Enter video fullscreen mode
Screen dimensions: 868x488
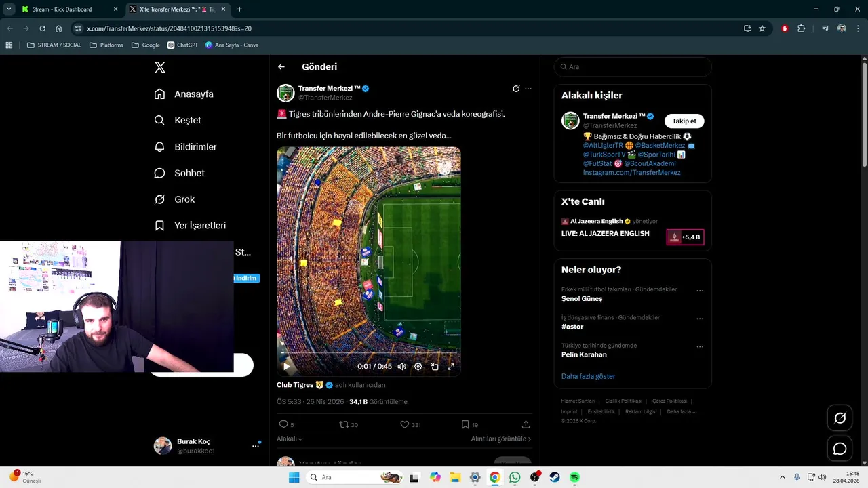pyautogui.click(x=451, y=366)
